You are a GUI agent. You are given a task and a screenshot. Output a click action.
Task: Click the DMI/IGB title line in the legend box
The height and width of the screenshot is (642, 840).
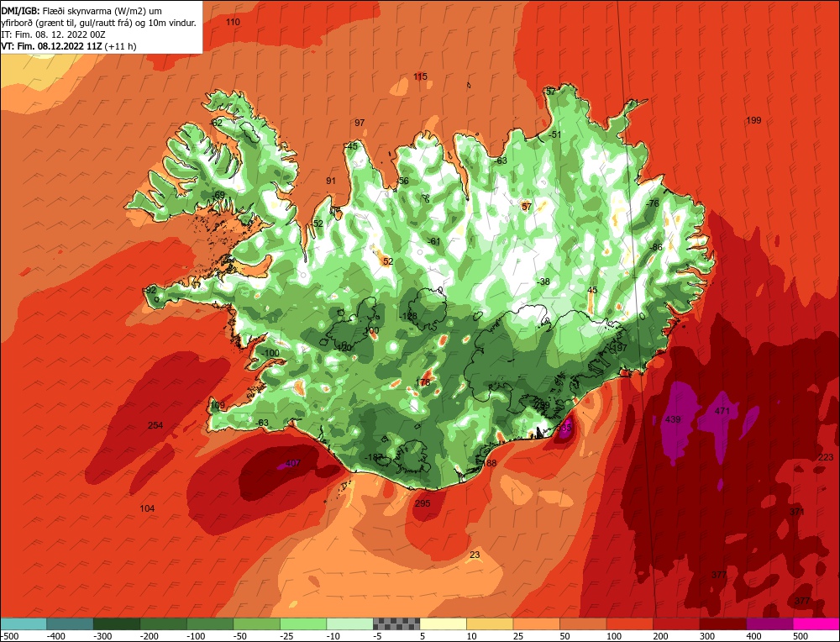tap(81, 11)
